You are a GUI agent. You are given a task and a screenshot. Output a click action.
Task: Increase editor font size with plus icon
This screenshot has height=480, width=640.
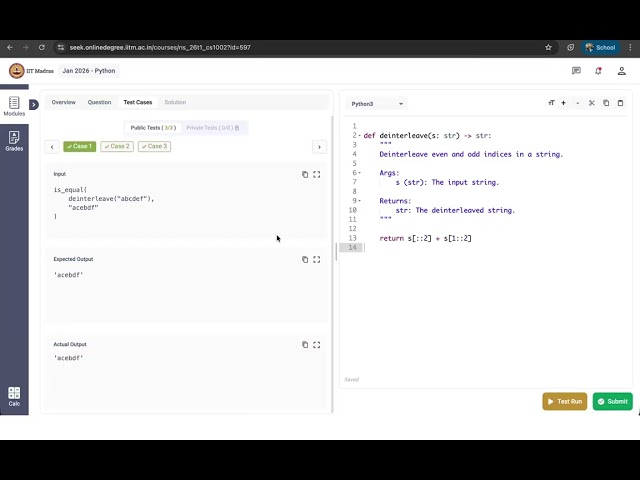tap(564, 103)
